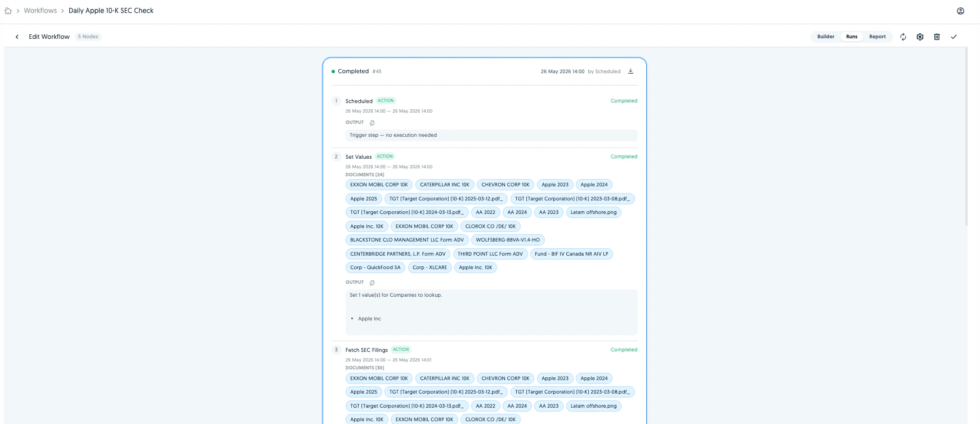Open CHEVRON CORP 10K in Fetch SEC Filings
Screen dimensions: 980x424
tap(505, 378)
